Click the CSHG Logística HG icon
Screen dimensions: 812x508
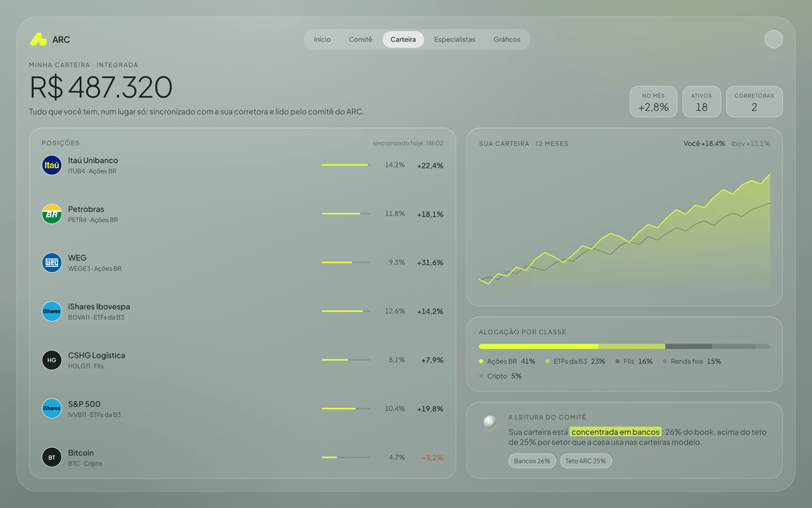(52, 360)
